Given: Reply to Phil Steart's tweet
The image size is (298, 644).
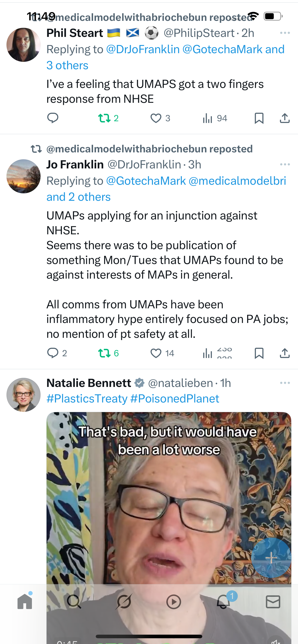Looking at the screenshot, I should (53, 118).
